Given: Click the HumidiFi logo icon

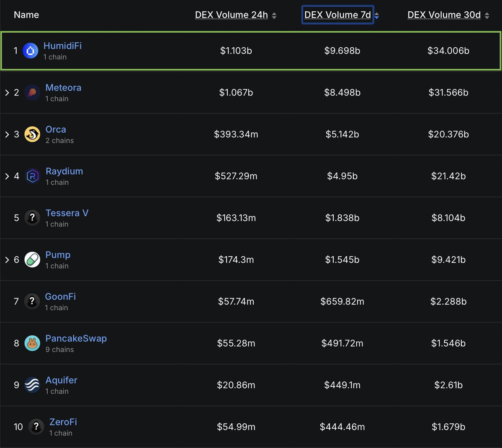Looking at the screenshot, I should pos(31,51).
